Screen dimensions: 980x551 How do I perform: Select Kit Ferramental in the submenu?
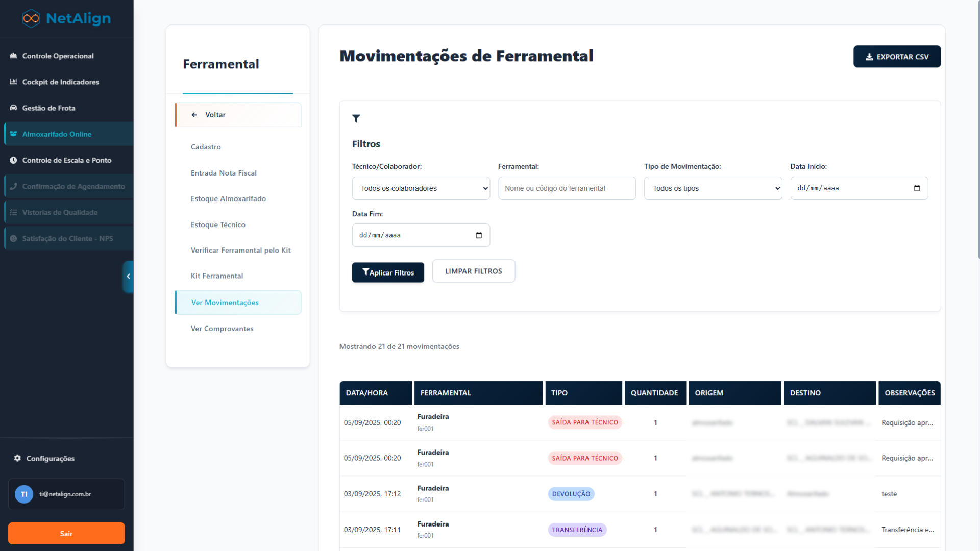(x=217, y=276)
